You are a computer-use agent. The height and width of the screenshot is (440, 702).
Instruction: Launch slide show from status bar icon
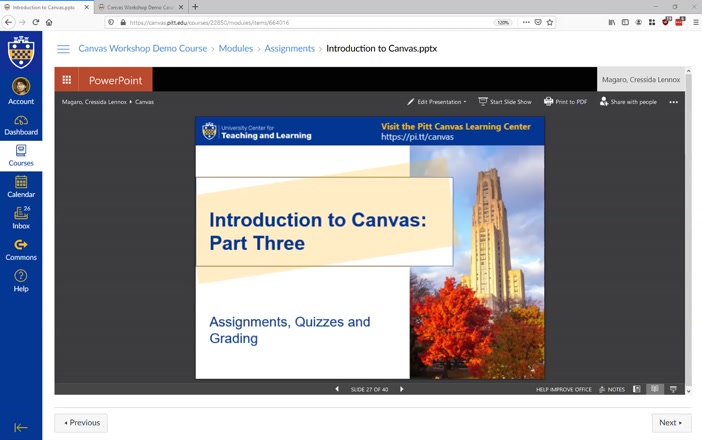tap(673, 389)
